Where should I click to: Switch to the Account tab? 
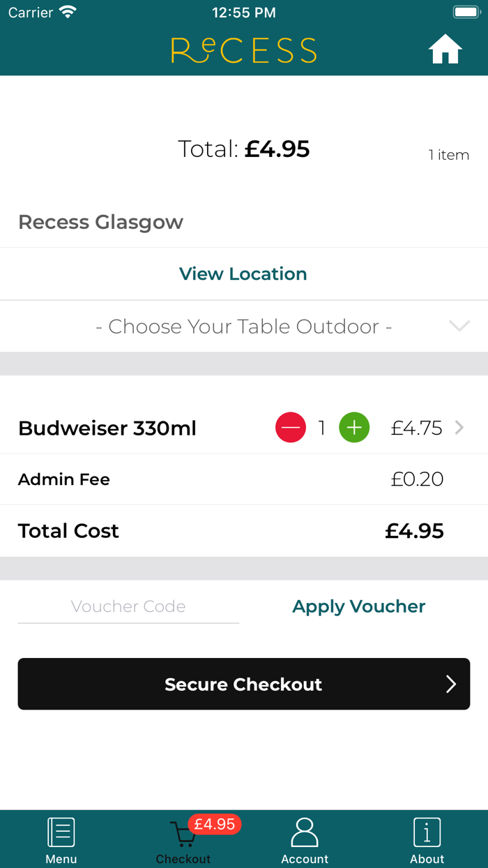pyautogui.click(x=305, y=839)
